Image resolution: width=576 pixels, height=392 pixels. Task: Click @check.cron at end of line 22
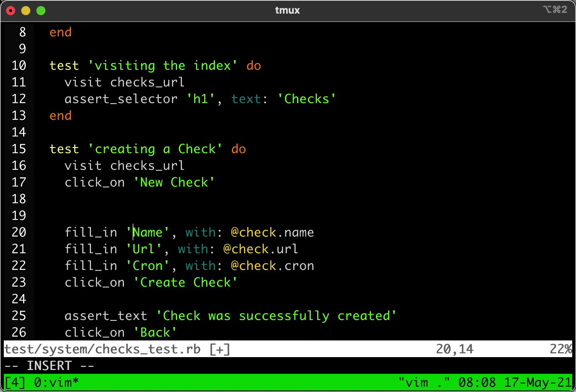(271, 265)
